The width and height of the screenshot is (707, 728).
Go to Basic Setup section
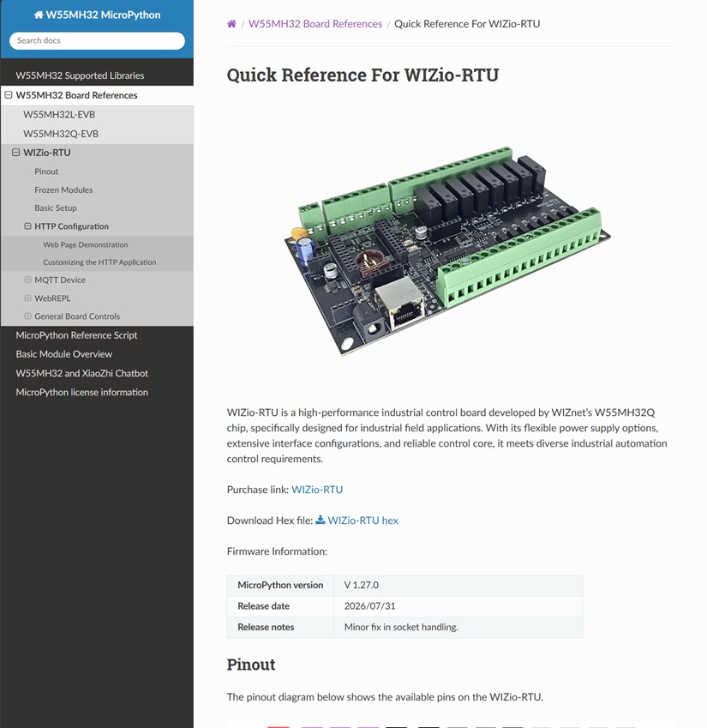pyautogui.click(x=56, y=208)
